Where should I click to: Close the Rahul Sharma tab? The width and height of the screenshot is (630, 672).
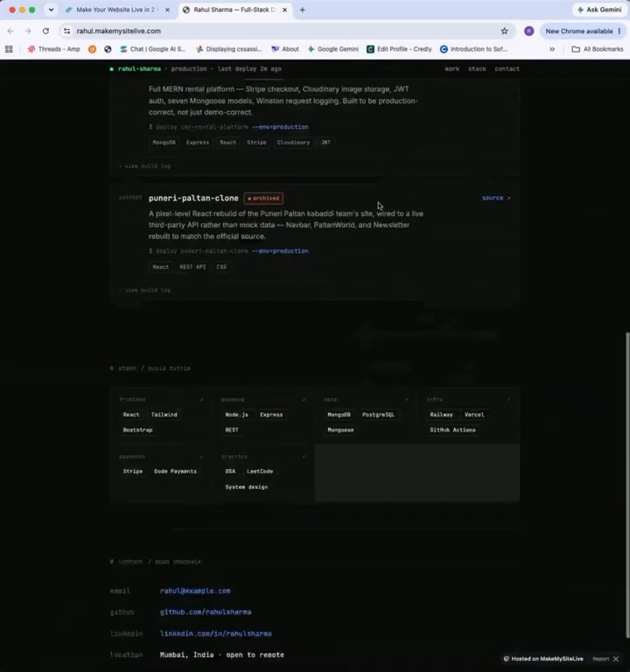[x=284, y=10]
